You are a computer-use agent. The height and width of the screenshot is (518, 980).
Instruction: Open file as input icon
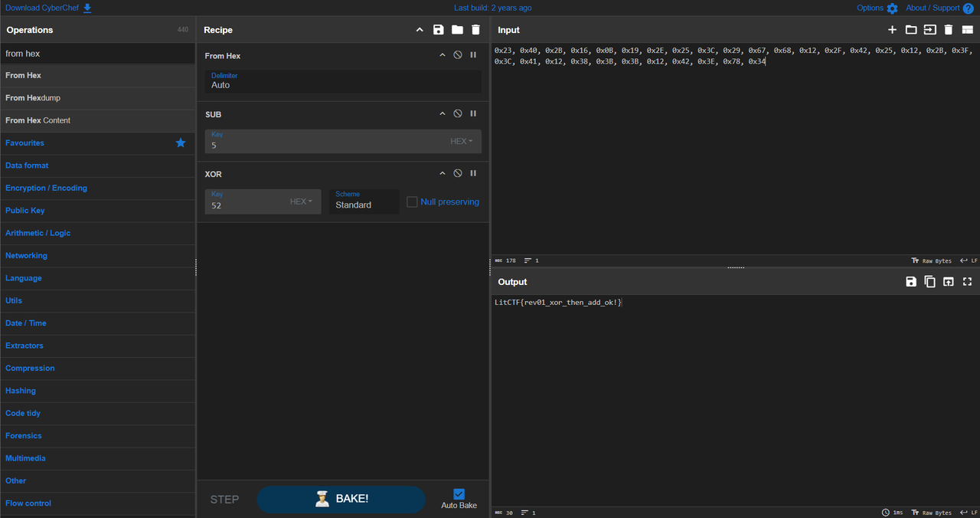click(911, 30)
